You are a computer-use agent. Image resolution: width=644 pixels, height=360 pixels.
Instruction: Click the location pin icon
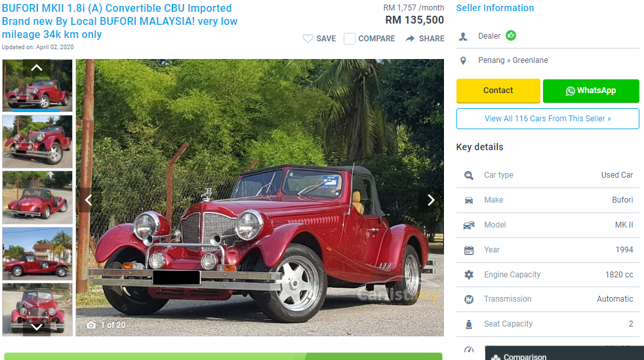pyautogui.click(x=463, y=61)
